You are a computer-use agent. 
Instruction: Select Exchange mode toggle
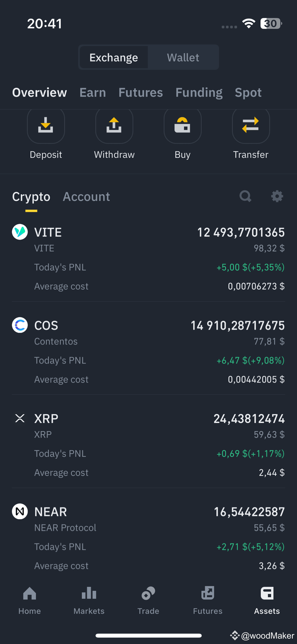pos(114,57)
